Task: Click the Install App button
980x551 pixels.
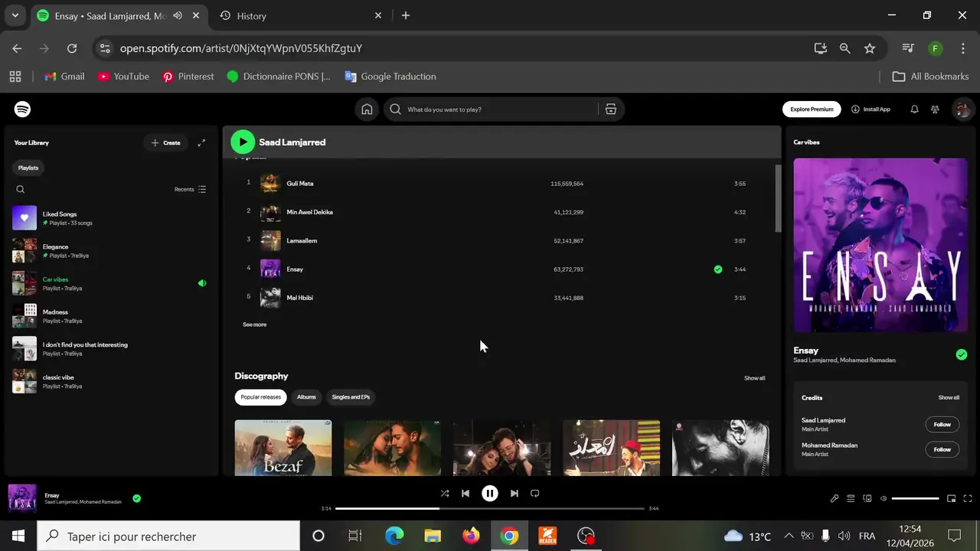Action: pyautogui.click(x=871, y=109)
